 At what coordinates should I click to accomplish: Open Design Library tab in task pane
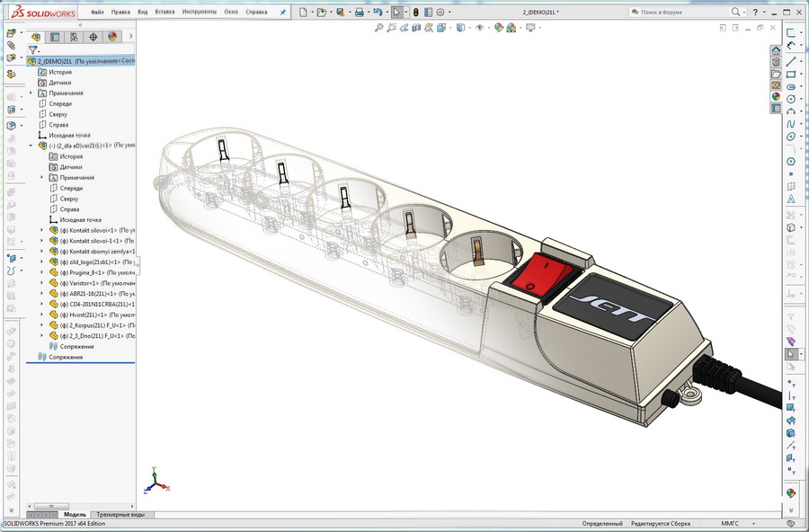[776, 62]
